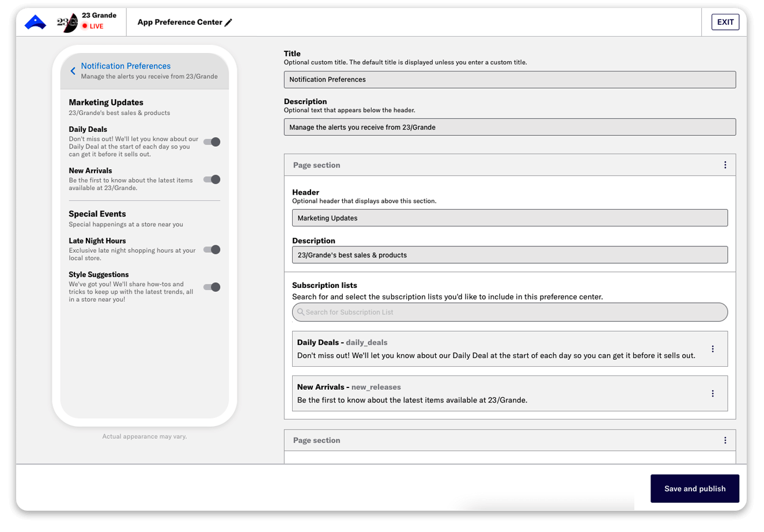The width and height of the screenshot is (764, 532).
Task: Click the Header field with Marketing Updates
Action: coord(509,218)
